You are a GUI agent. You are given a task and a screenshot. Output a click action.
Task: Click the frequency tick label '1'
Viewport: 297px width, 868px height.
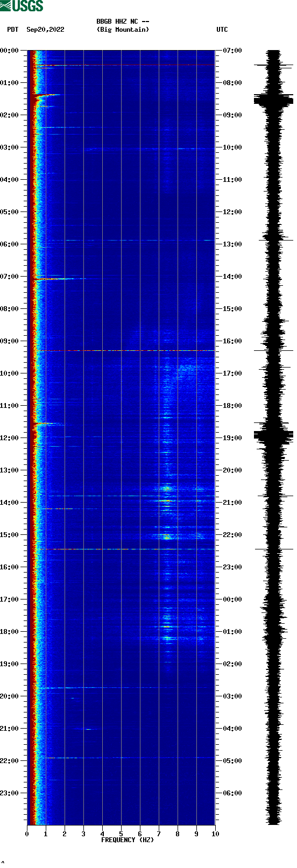[x=46, y=834]
